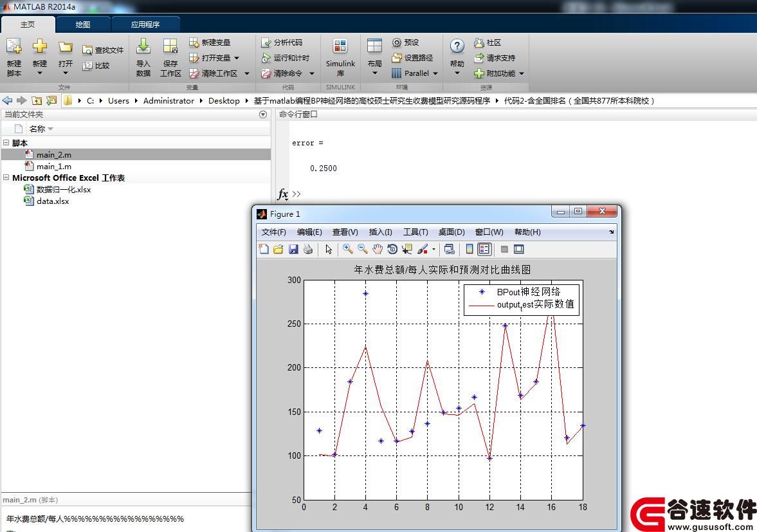Click 设置路径 (Set Path)
This screenshot has width=757, height=532.
[x=412, y=58]
